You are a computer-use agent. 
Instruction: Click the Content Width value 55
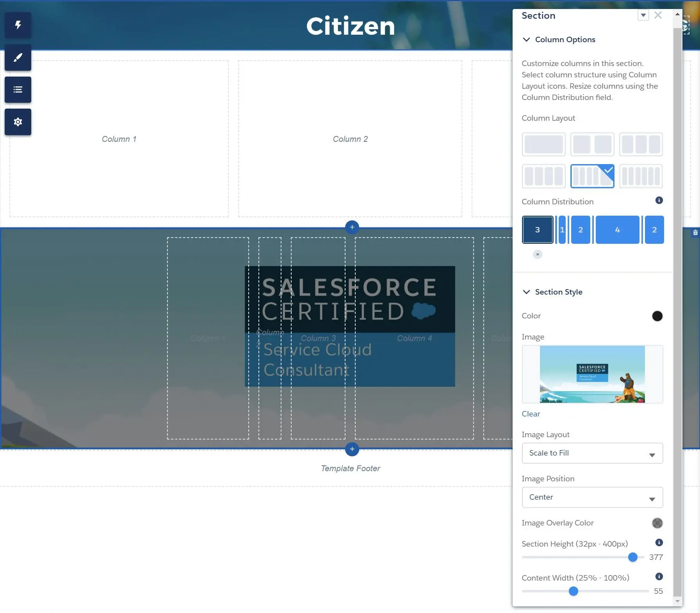tap(658, 592)
